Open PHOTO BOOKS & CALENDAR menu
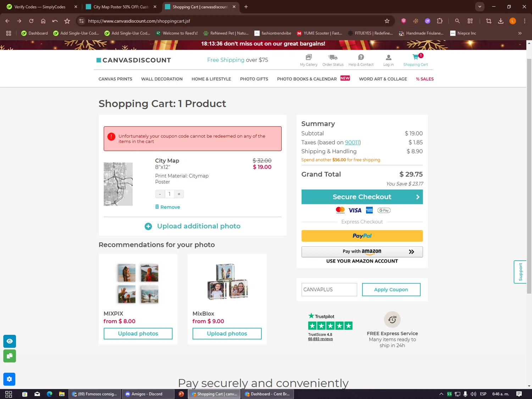The image size is (532, 399). [307, 79]
